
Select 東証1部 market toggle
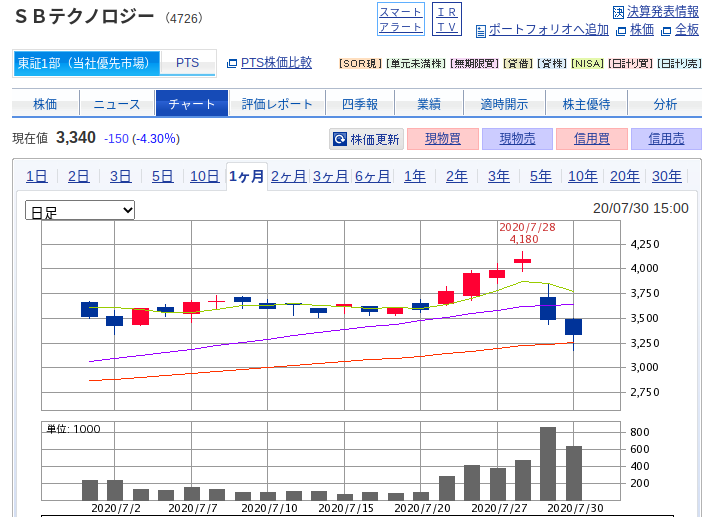point(86,63)
